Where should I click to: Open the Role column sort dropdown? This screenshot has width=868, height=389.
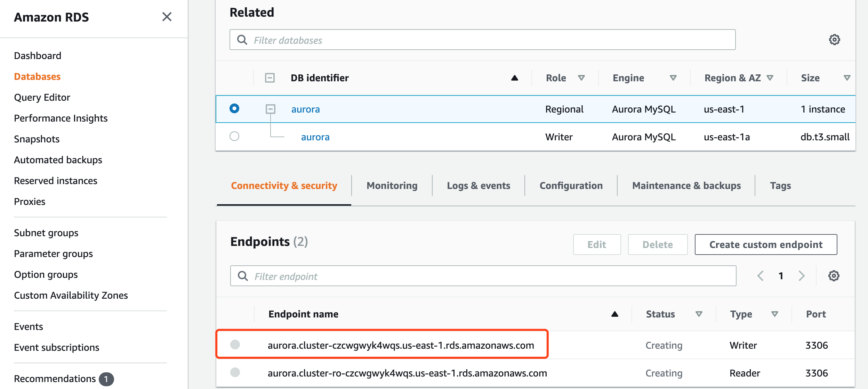(x=581, y=78)
